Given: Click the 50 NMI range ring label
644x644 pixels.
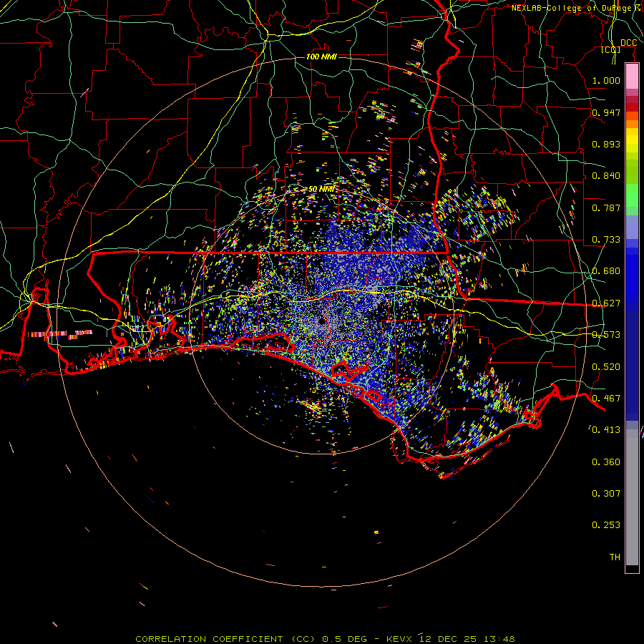Looking at the screenshot, I should [321, 189].
